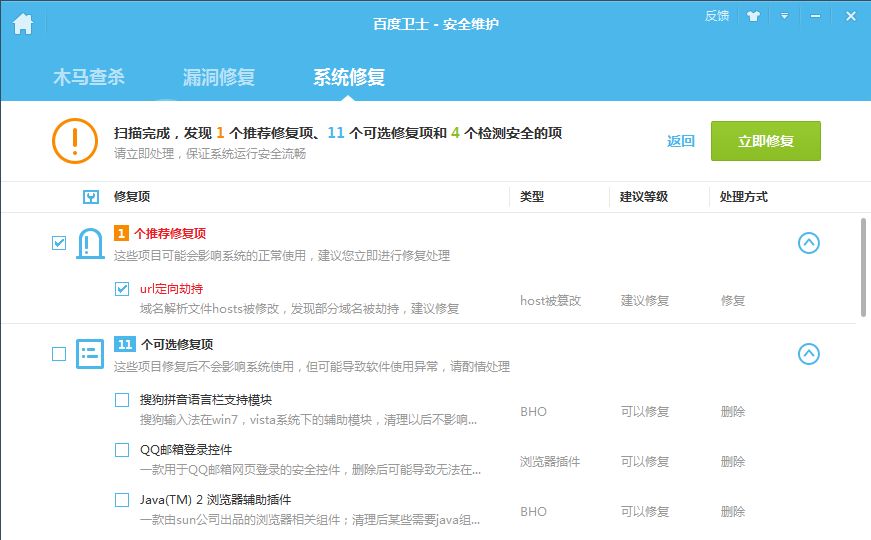
Task: Click the url定向劫持 item title
Action: [x=172, y=289]
